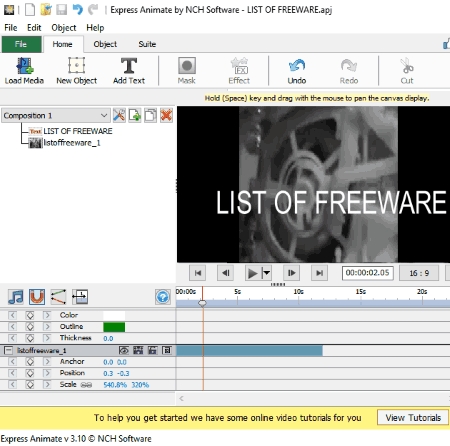
Task: Open the play options dropdown arrow
Action: click(x=267, y=273)
